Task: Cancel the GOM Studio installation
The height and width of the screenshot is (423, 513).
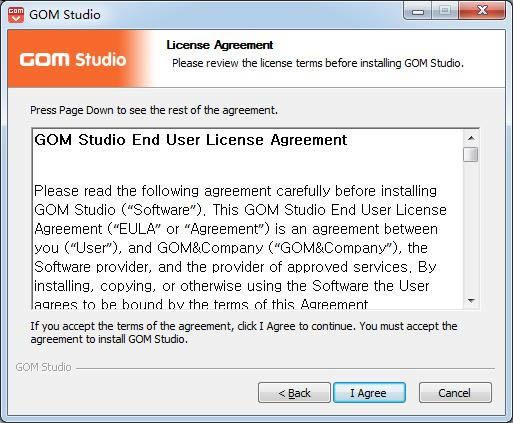Action: (x=455, y=393)
